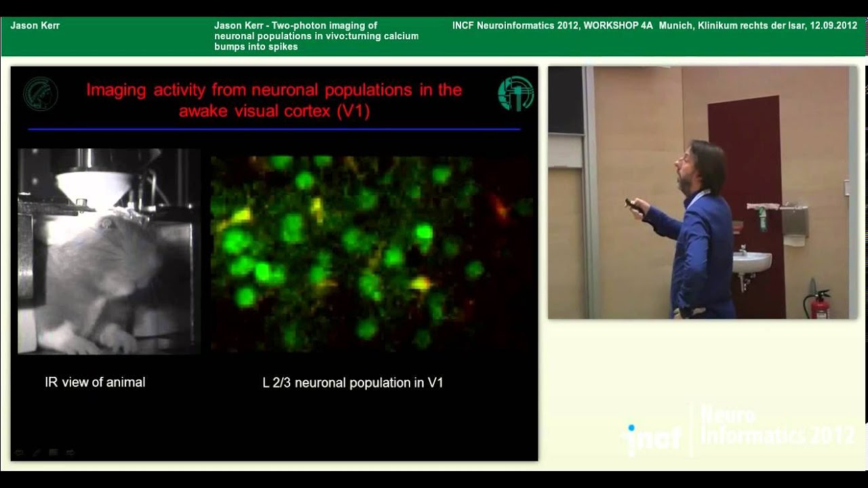Click the Neuro Informatics 2012 watermark text
The height and width of the screenshot is (488, 868).
tap(777, 426)
